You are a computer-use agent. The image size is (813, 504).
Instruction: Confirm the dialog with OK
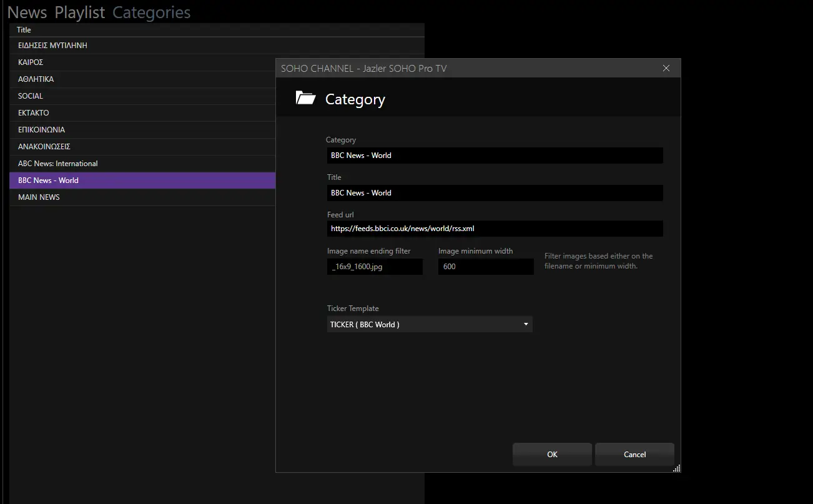552,455
